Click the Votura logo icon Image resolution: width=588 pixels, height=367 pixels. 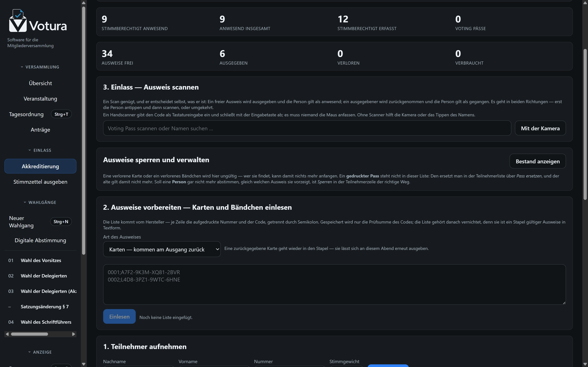pos(18,21)
